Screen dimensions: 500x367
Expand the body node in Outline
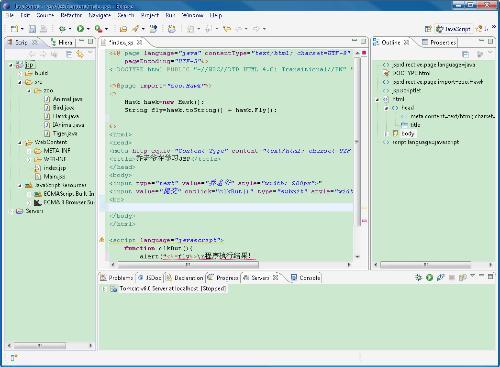tap(387, 133)
